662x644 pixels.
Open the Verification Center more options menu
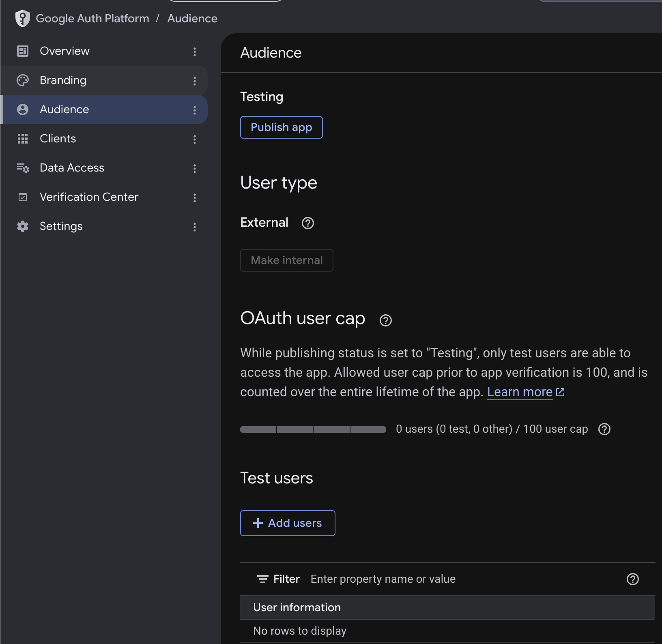(x=195, y=197)
